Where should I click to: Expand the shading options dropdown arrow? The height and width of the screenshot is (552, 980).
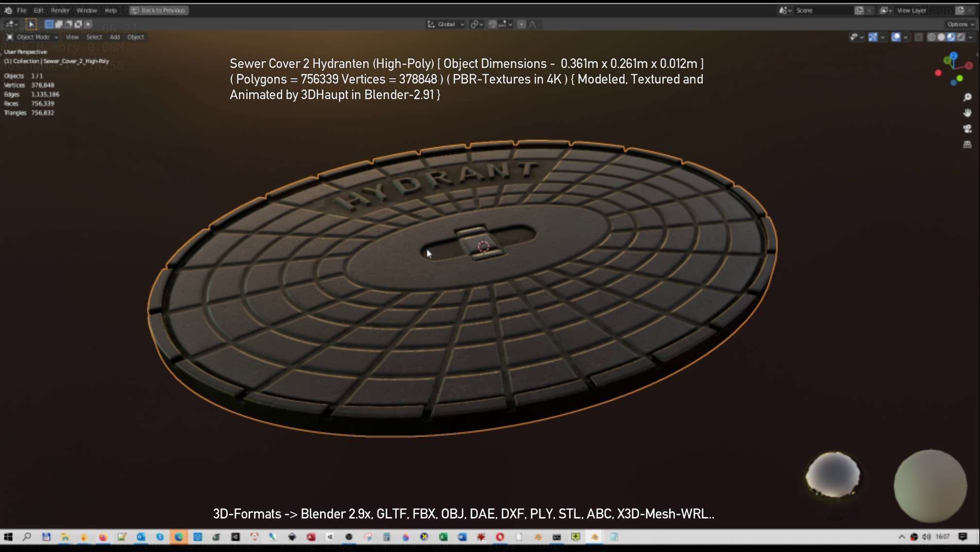(970, 37)
